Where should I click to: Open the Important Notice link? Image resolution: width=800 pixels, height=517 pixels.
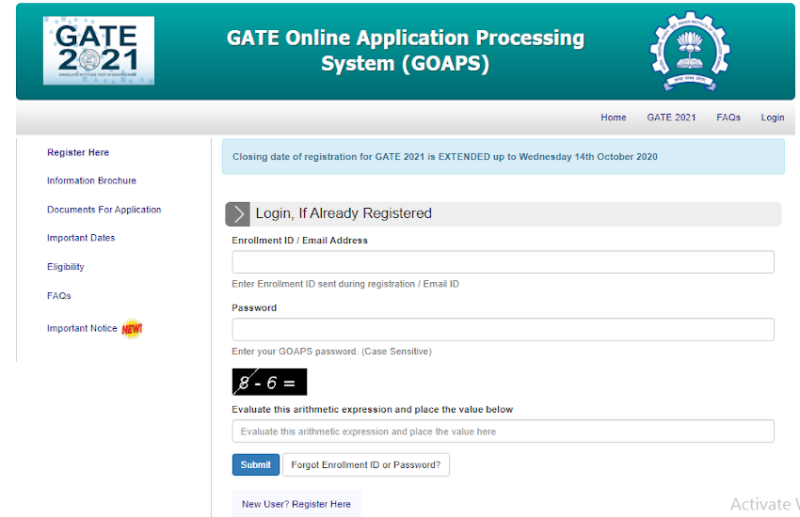tap(82, 329)
